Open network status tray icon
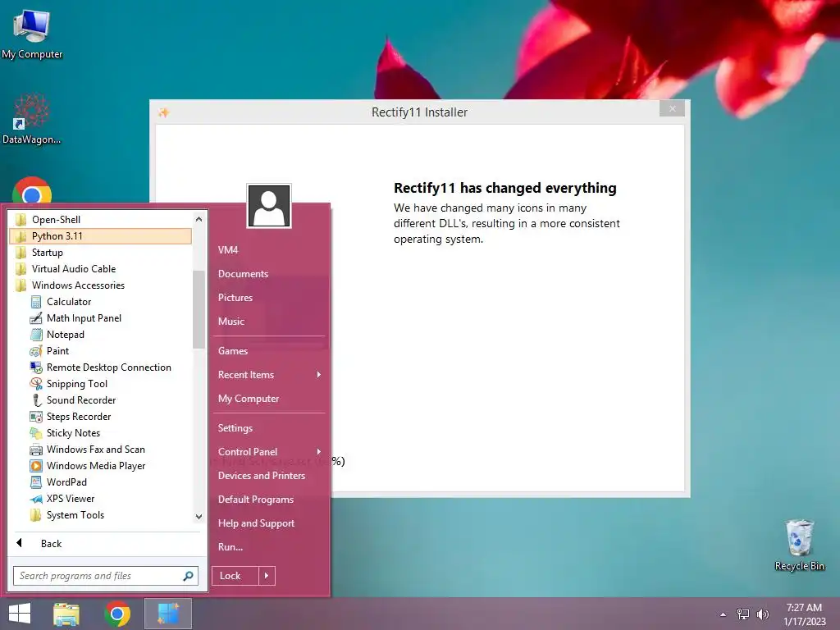This screenshot has height=630, width=840. (x=743, y=614)
